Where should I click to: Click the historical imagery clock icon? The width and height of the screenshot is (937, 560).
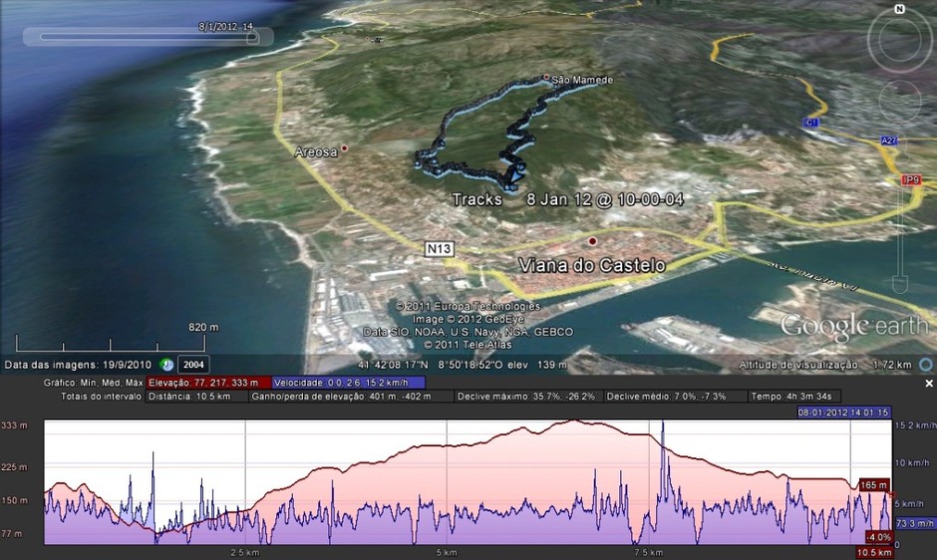(x=167, y=365)
